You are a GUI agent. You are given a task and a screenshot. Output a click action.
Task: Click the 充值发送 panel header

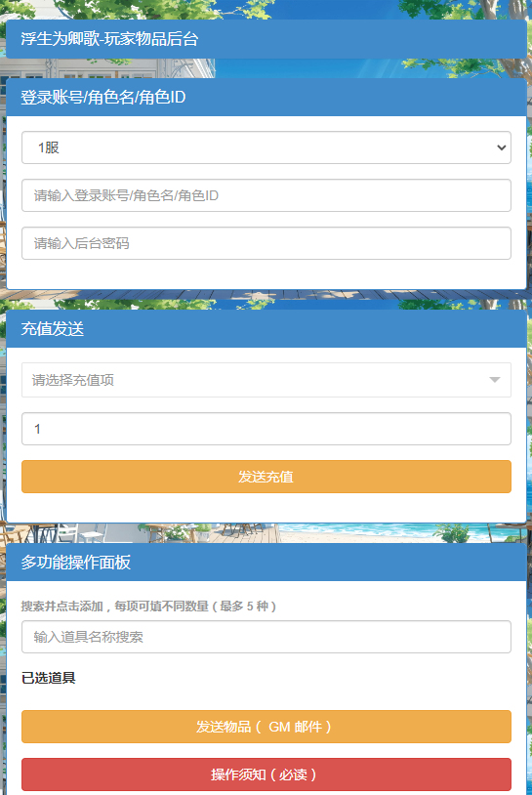[x=266, y=328]
